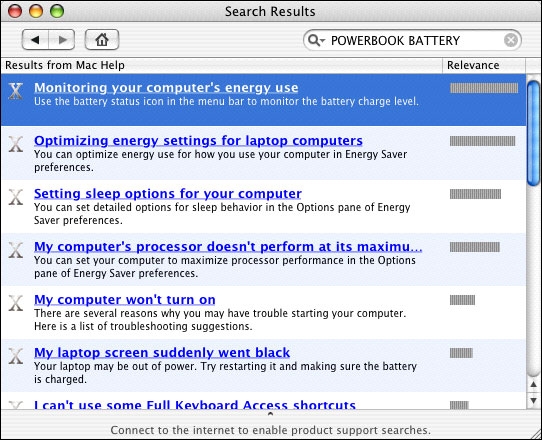Select 'You can optimize energy use' description
Image resolution: width=542 pixels, height=440 pixels.
[221, 161]
